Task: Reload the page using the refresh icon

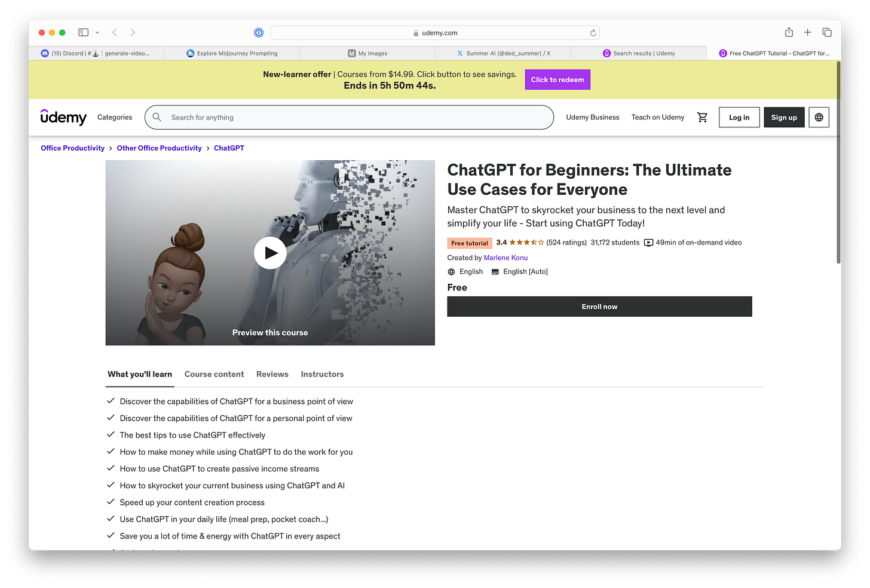Action: click(x=593, y=33)
